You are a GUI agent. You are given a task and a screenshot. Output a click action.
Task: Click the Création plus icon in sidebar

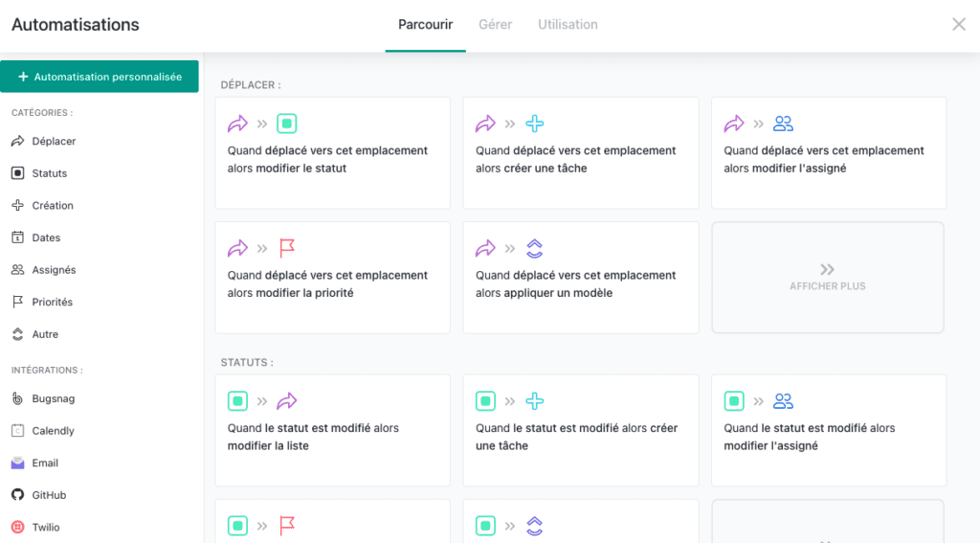(17, 205)
